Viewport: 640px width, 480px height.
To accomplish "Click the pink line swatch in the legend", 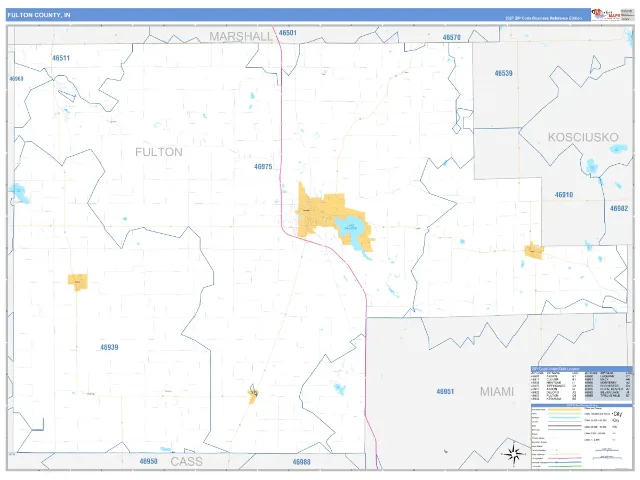I will (x=564, y=458).
